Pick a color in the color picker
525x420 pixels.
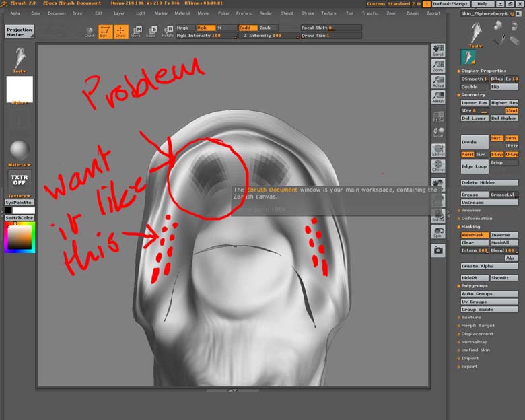pyautogui.click(x=20, y=238)
